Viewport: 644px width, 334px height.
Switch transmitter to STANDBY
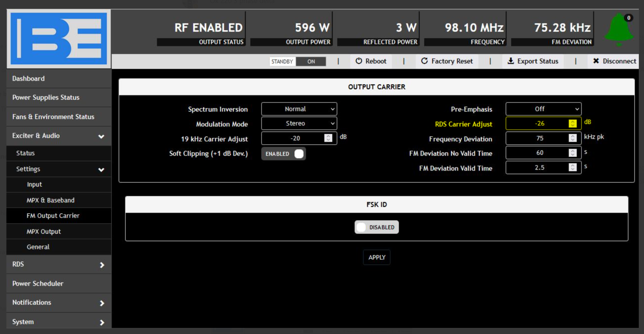[x=282, y=61]
